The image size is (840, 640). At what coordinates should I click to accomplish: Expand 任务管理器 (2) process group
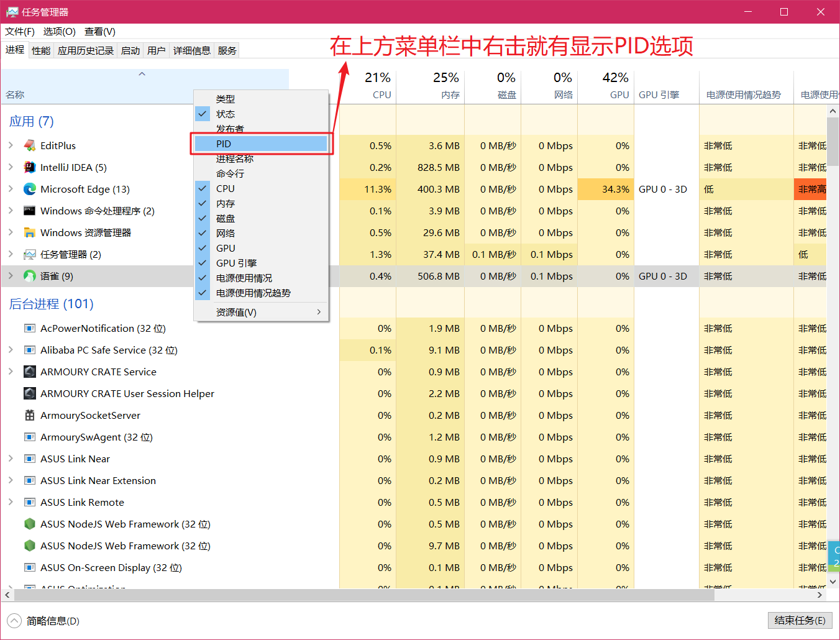(x=11, y=254)
